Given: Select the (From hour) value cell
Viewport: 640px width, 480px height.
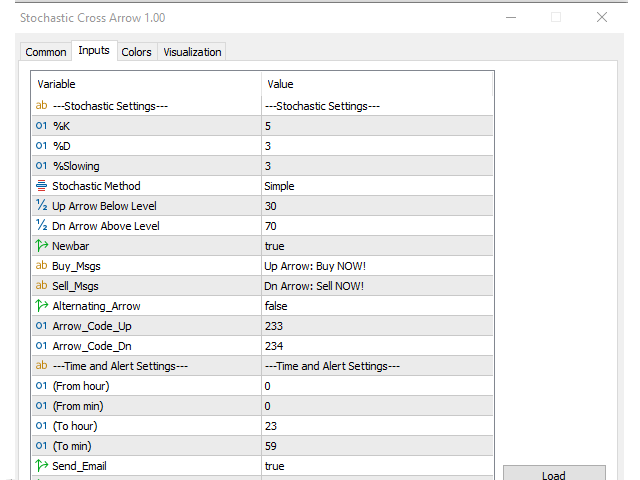Looking at the screenshot, I should [x=377, y=386].
